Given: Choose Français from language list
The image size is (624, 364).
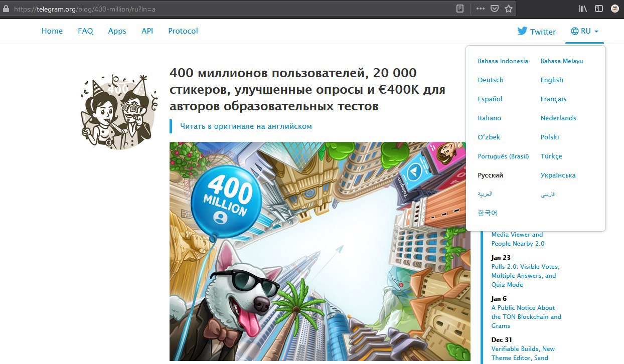Looking at the screenshot, I should point(553,99).
